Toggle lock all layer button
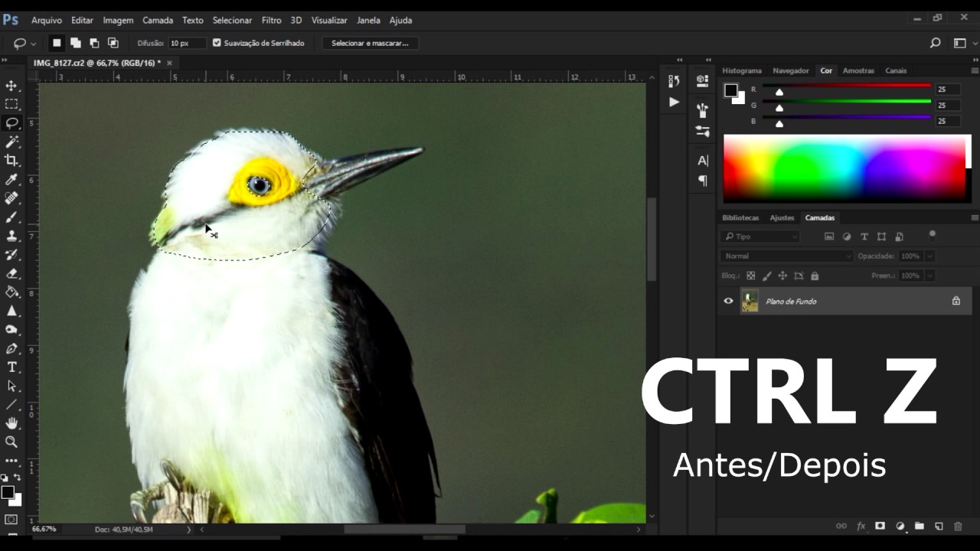 point(815,275)
